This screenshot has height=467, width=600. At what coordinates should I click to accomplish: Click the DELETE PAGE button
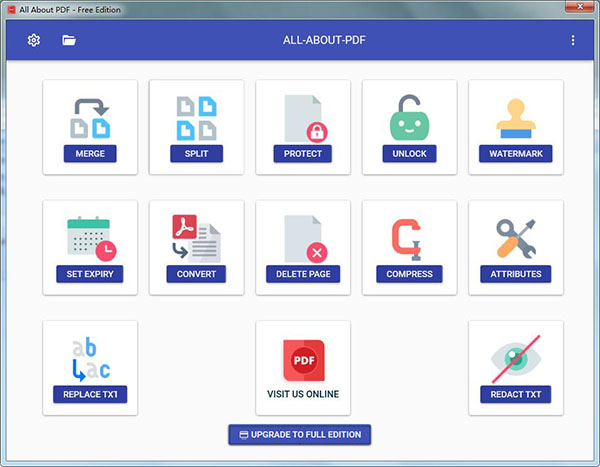pos(303,274)
